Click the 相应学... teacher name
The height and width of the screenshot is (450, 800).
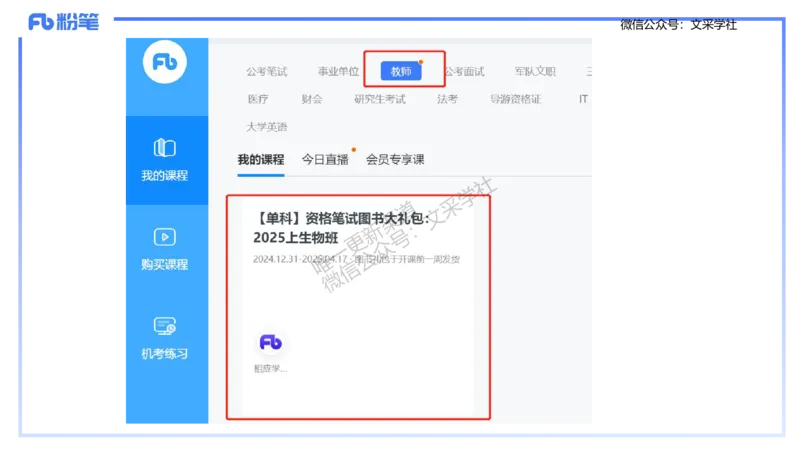(x=270, y=368)
